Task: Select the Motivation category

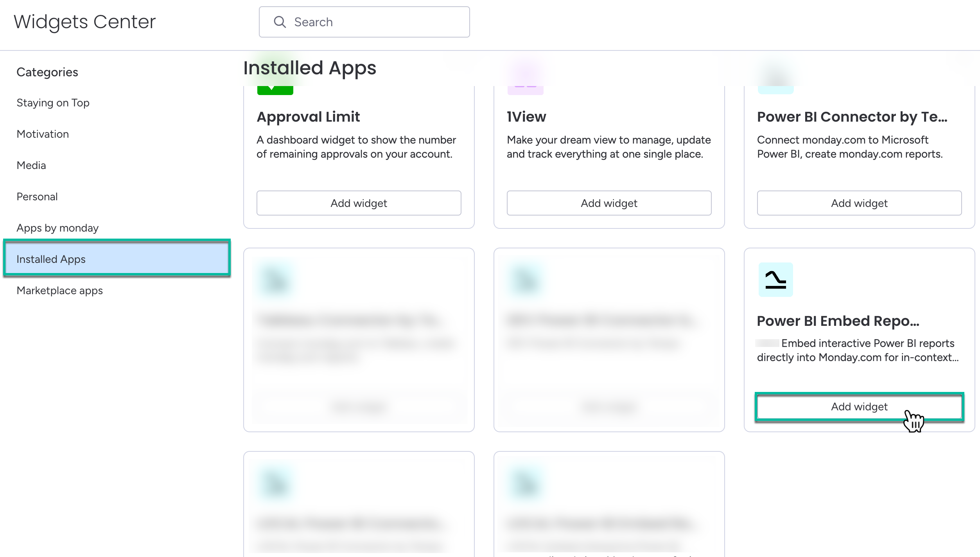Action: [x=43, y=134]
